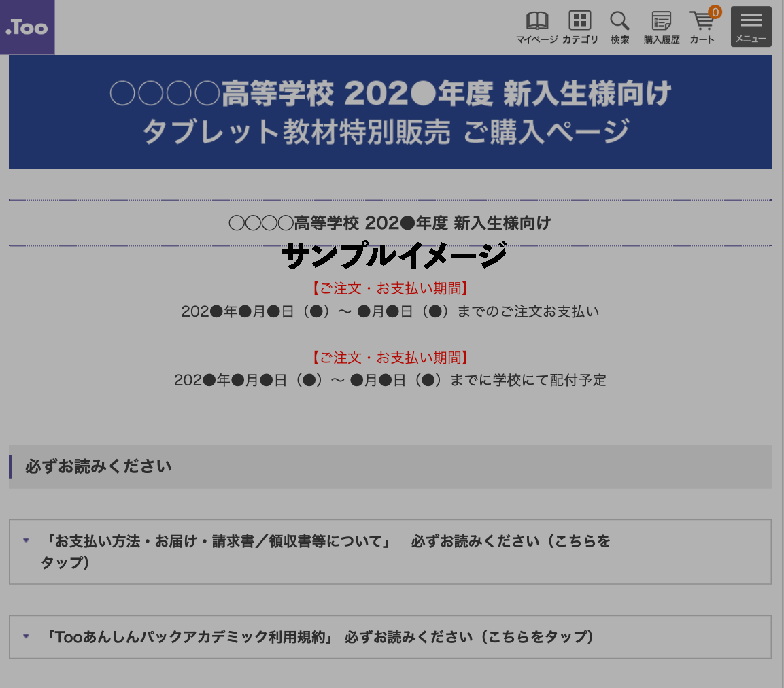Click the サンプルイメージ watermark text
The image size is (784, 688).
tap(394, 256)
